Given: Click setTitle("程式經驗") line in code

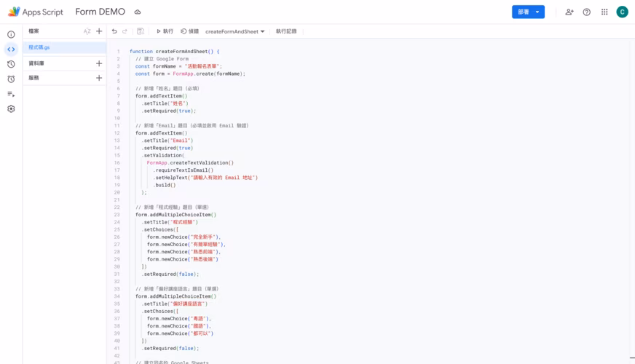Looking at the screenshot, I should (170, 222).
